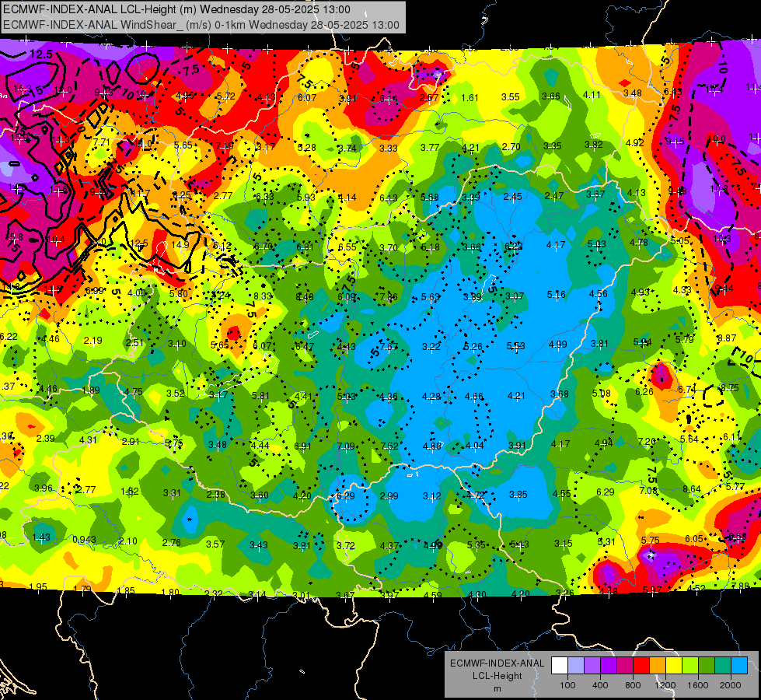Click the '1.61' wind shear value

pyautogui.click(x=470, y=98)
